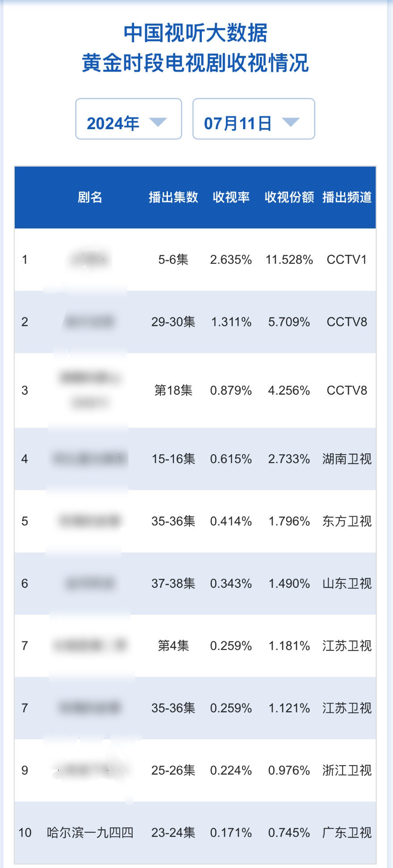
Task: Select the rank 1 row on CCTV1
Action: [195, 260]
